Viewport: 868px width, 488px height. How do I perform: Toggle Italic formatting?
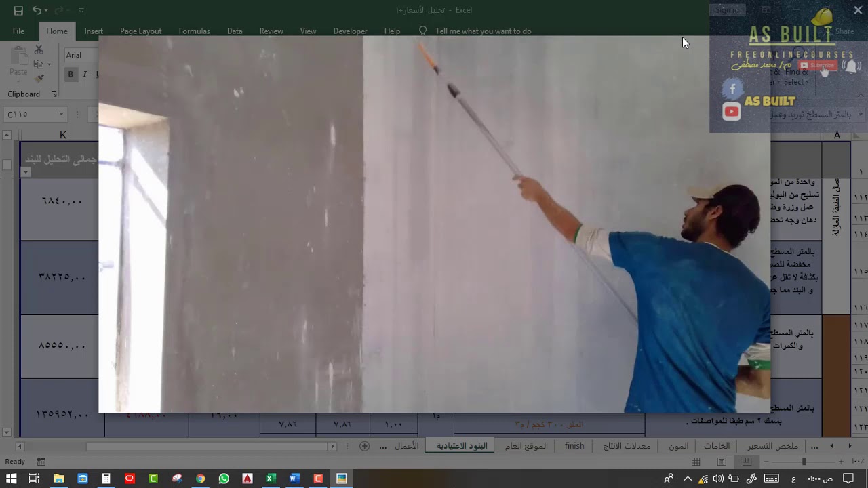point(85,75)
